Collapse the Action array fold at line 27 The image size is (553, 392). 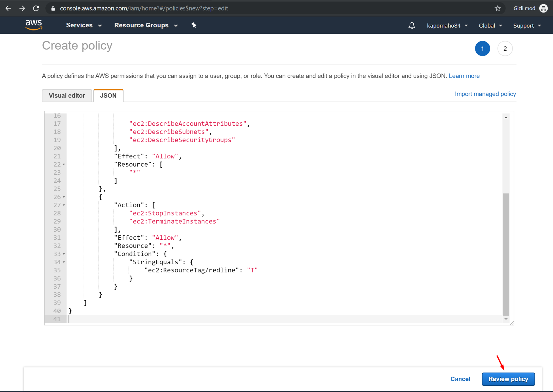pyautogui.click(x=64, y=205)
